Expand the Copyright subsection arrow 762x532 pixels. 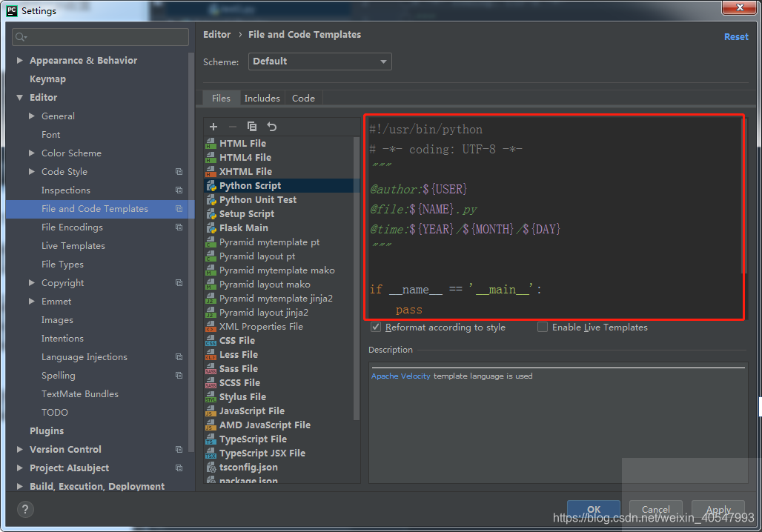click(x=32, y=283)
